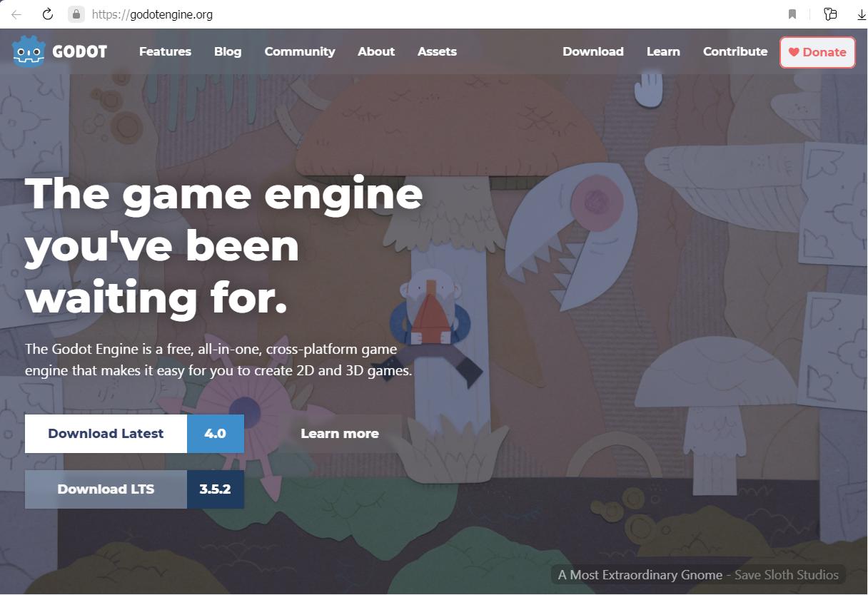The width and height of the screenshot is (868, 595).
Task: Open the Community nav link
Action: (x=300, y=51)
